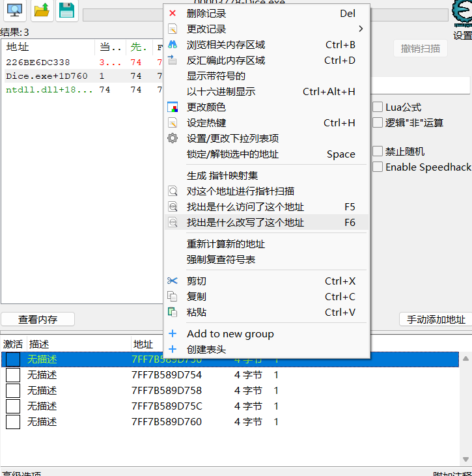Expand the 更改记录 submenu arrow
The image size is (472, 476).
tap(361, 29)
